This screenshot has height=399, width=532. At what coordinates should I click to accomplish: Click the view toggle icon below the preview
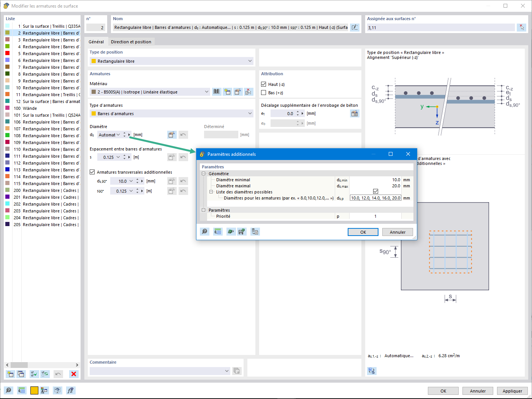tap(372, 371)
